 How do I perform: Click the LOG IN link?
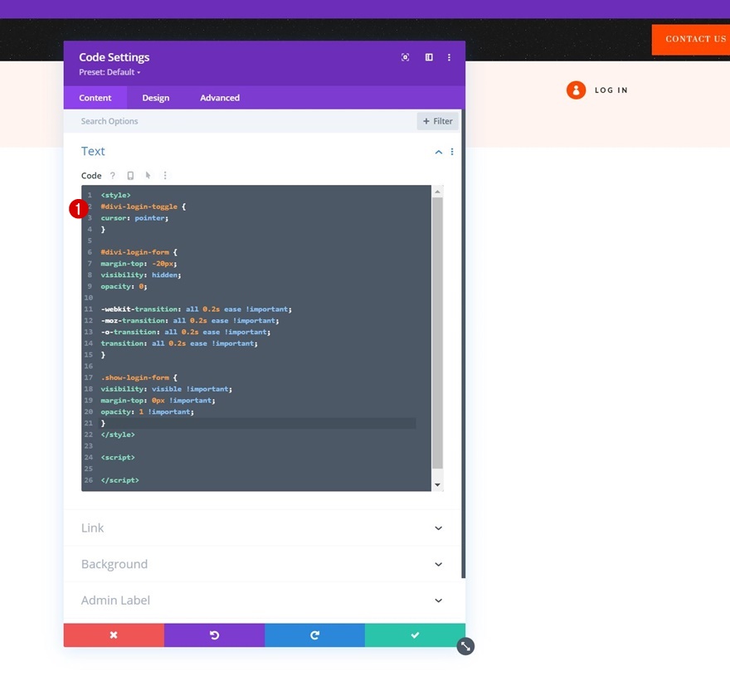coord(611,90)
